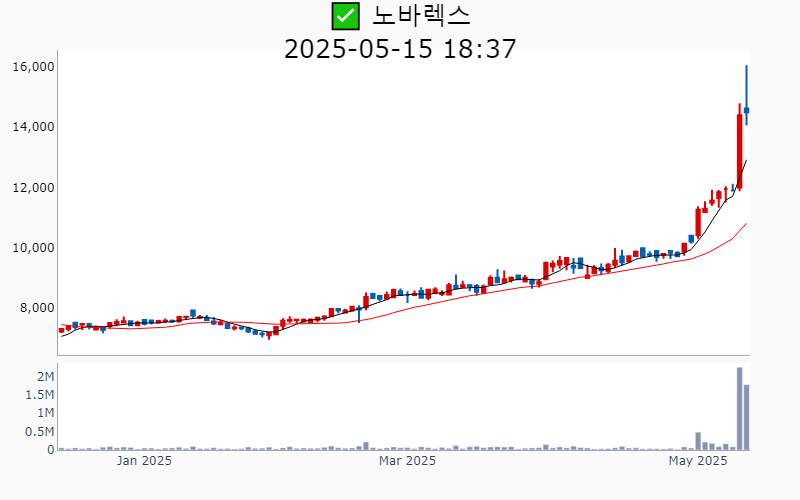Click the green checkmark icon beside the title

pos(345,16)
